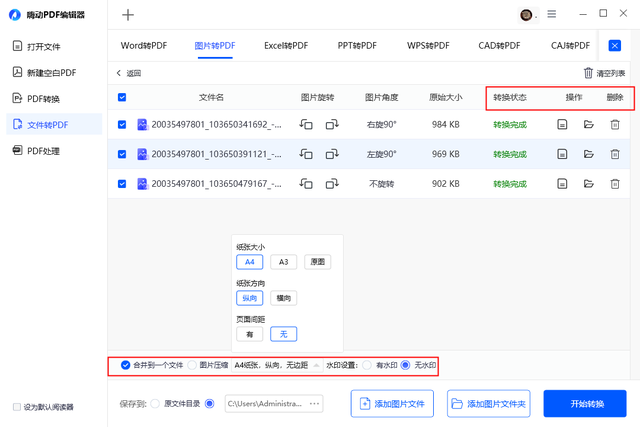
Task: Rotate left the 20035497801_103650479167 image
Action: tap(306, 184)
